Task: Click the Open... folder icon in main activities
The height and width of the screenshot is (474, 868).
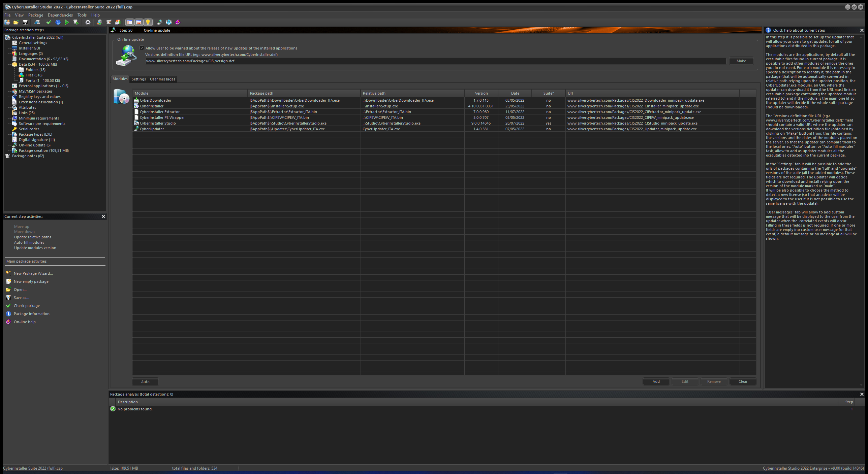Action: click(x=8, y=290)
